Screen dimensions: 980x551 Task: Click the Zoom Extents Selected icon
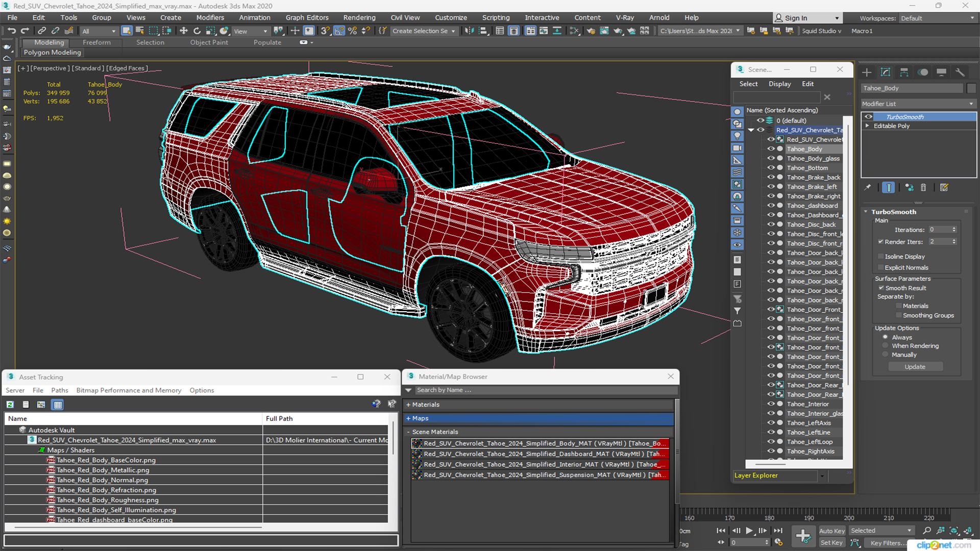[953, 531]
